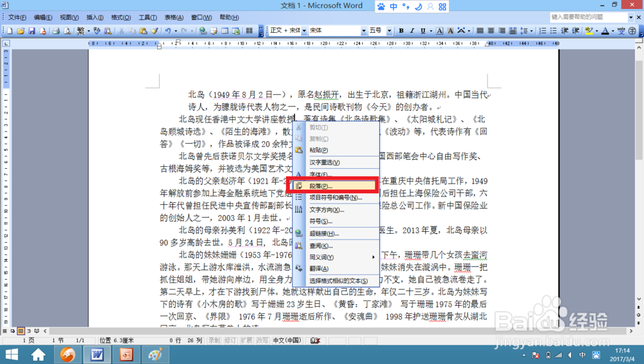Open the 格式(O) menu
The image size is (644, 364).
(x=121, y=17)
